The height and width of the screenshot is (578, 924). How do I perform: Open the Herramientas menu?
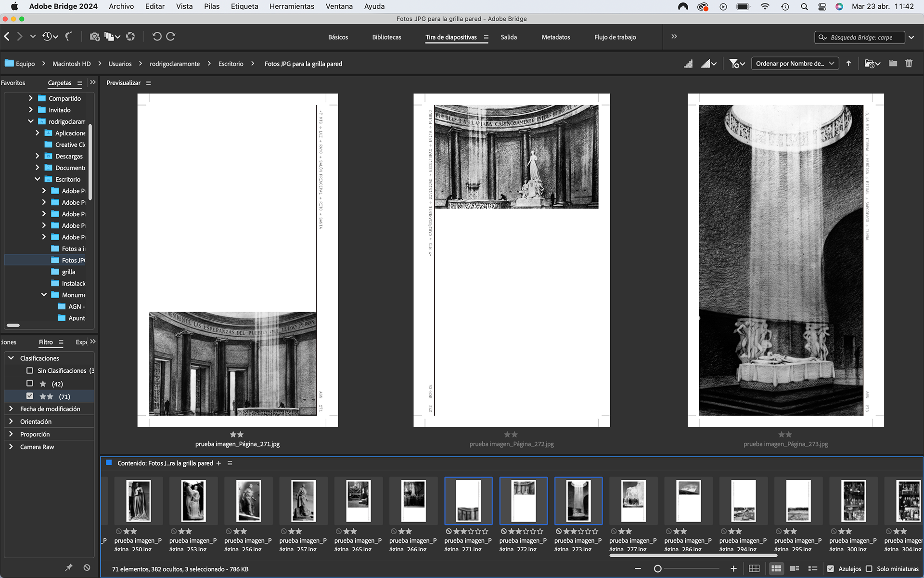(292, 6)
